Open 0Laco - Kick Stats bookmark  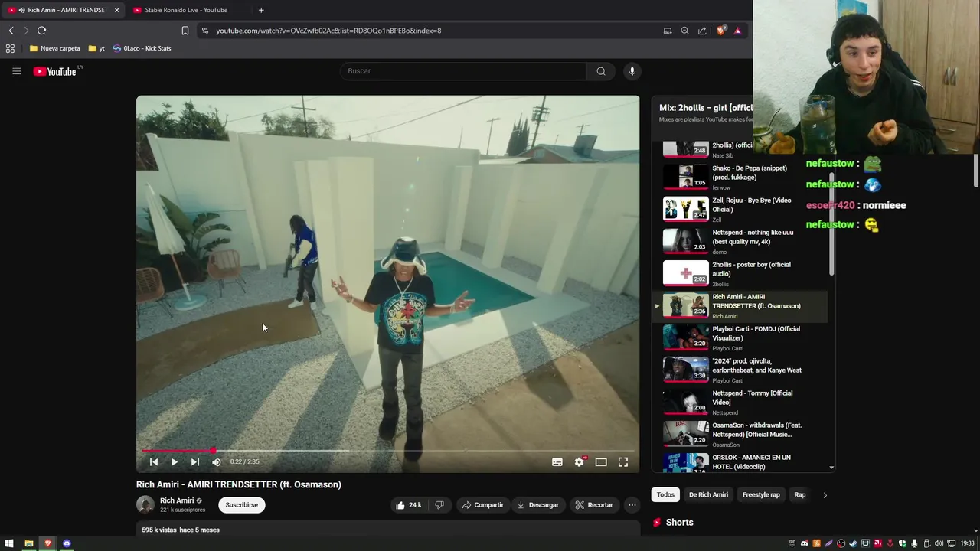coord(142,48)
